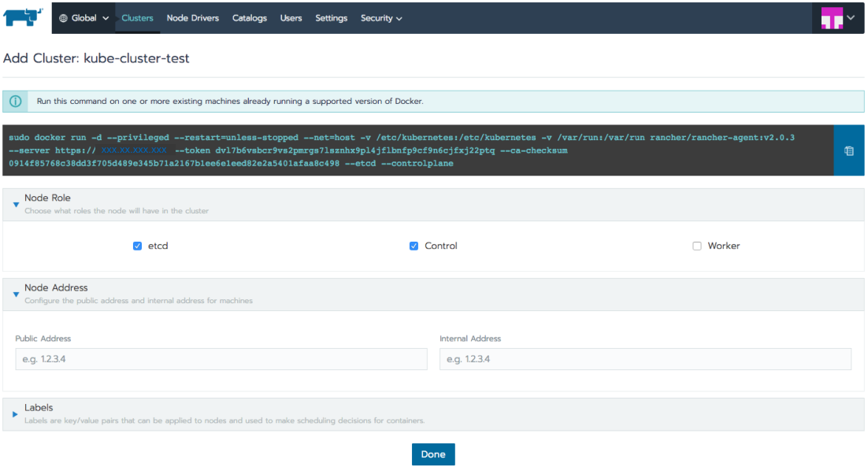Viewport: 868px width, 467px height.
Task: Expand the chevron next to user avatar
Action: (x=851, y=17)
